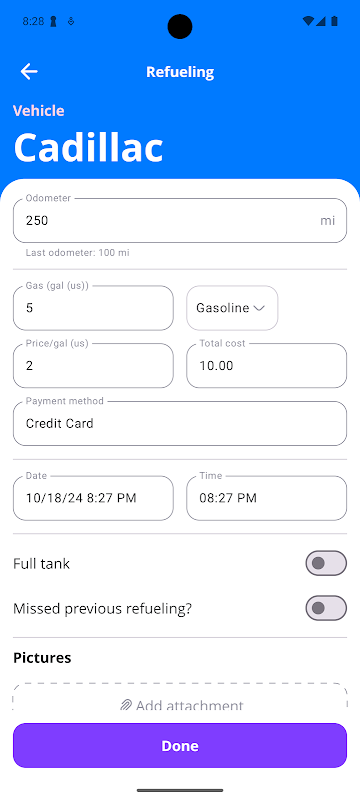Expand the chevron beside Gasoline

tap(259, 308)
